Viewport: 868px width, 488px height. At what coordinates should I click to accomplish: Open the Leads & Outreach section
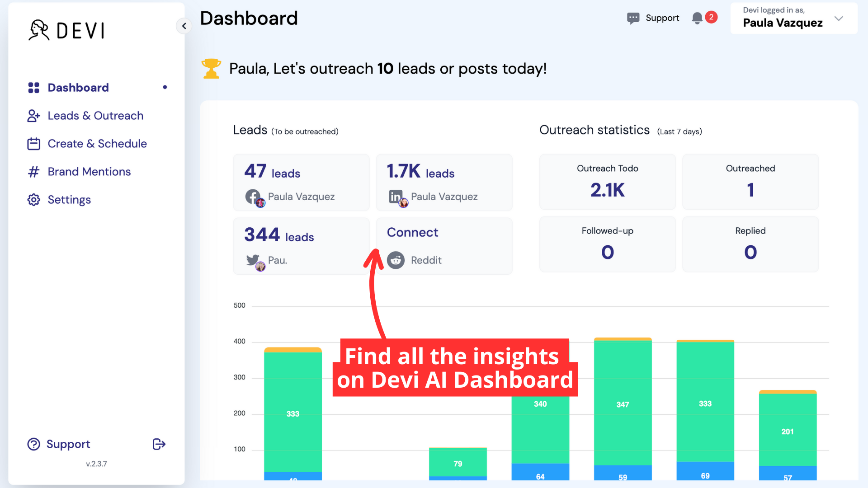(95, 116)
